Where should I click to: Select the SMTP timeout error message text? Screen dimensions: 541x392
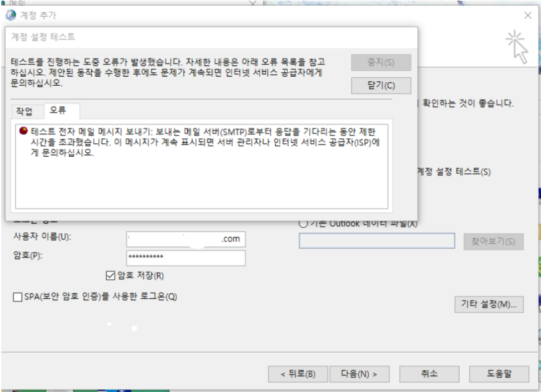[x=205, y=142]
